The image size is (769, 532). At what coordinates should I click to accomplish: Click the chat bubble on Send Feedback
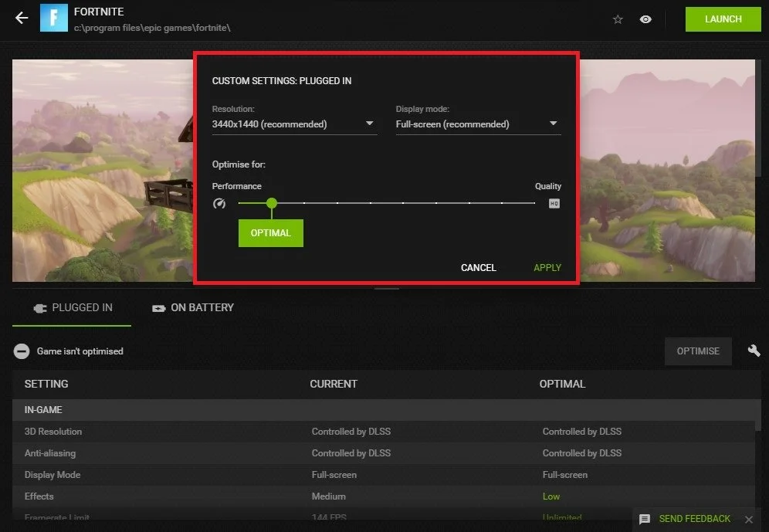[645, 519]
